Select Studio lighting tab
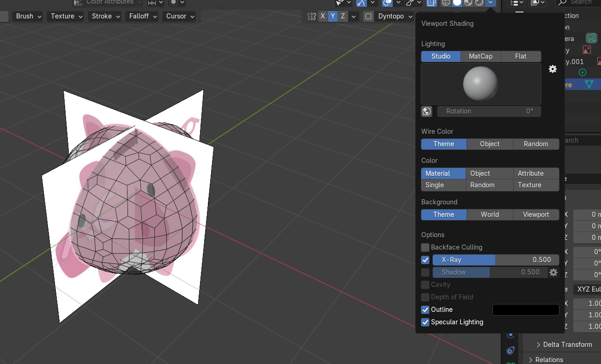The height and width of the screenshot is (364, 601). (x=441, y=56)
